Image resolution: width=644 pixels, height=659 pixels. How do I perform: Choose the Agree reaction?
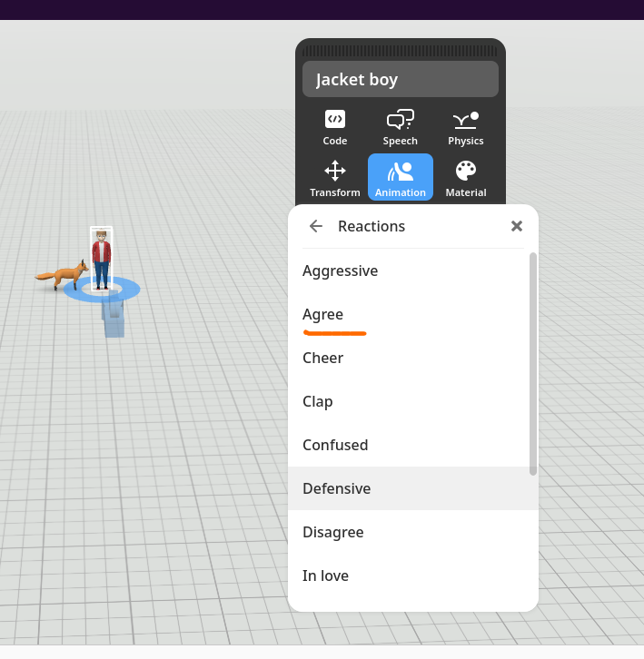(x=413, y=314)
